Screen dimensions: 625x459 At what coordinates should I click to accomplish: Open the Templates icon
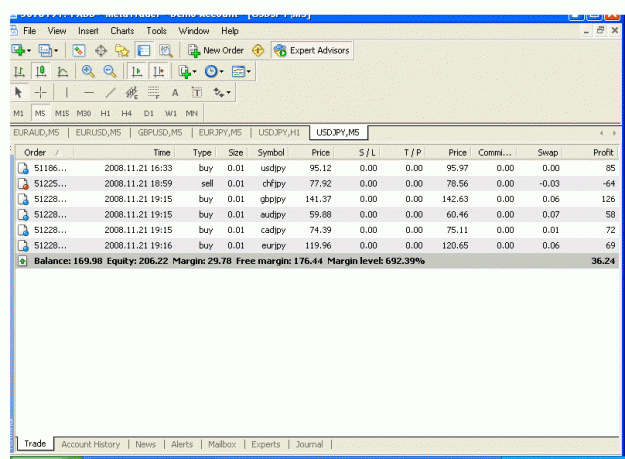[x=238, y=72]
